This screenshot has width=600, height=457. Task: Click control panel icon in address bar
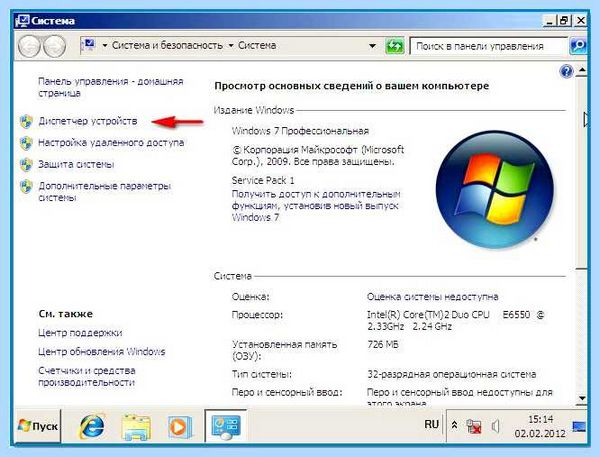click(89, 46)
